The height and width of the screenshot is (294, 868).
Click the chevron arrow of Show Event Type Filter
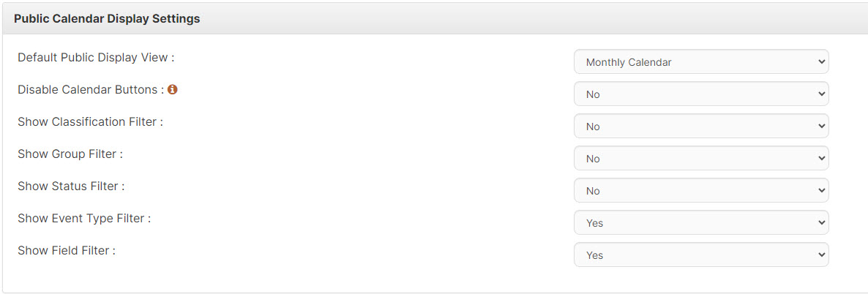821,222
